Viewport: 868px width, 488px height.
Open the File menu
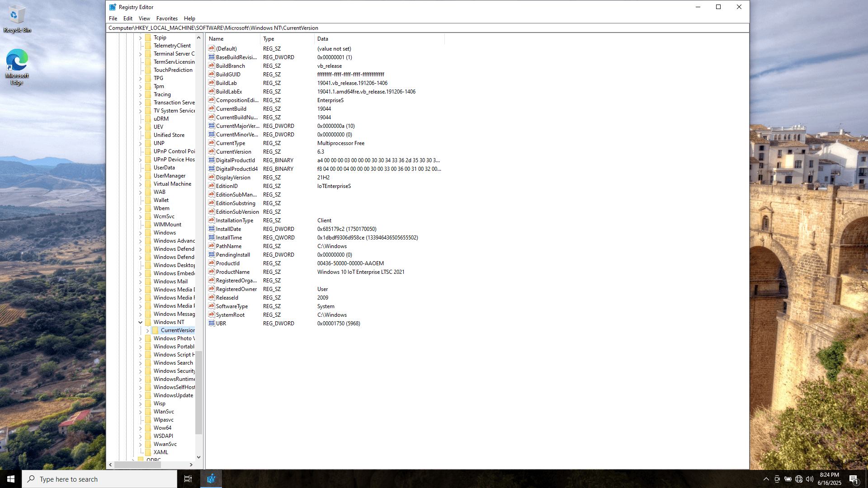tap(113, 19)
